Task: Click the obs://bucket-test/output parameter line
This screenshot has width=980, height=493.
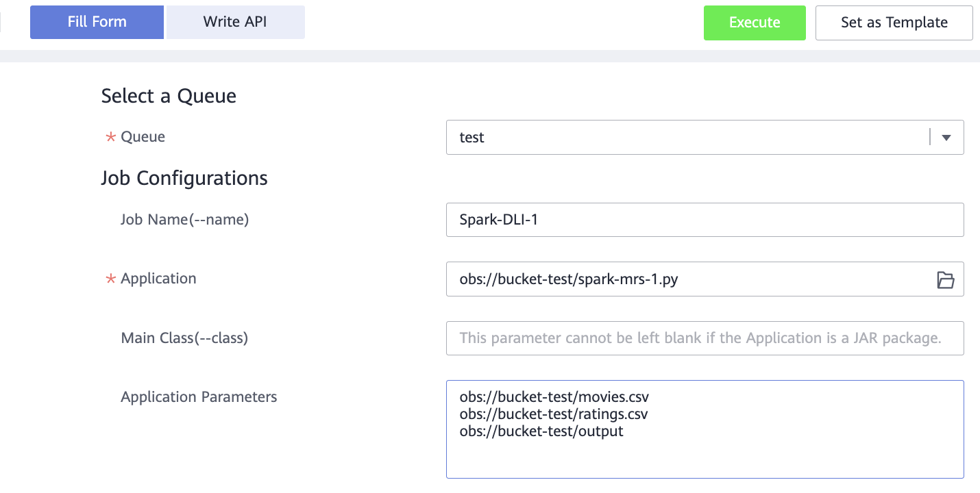Action: pos(541,432)
